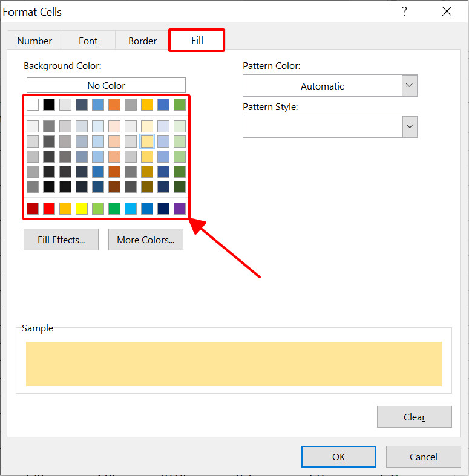Expand the Pattern Style dropdown arrow
Screen dimensions: 469x476
(x=410, y=126)
